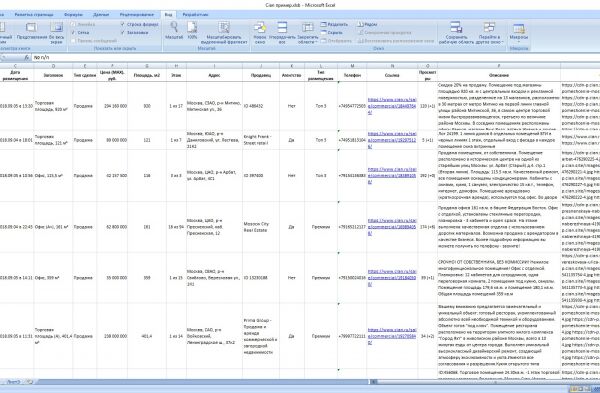This screenshot has width=600, height=393.
Task: Open cian link in Офис 359 м² row
Action: point(392,278)
